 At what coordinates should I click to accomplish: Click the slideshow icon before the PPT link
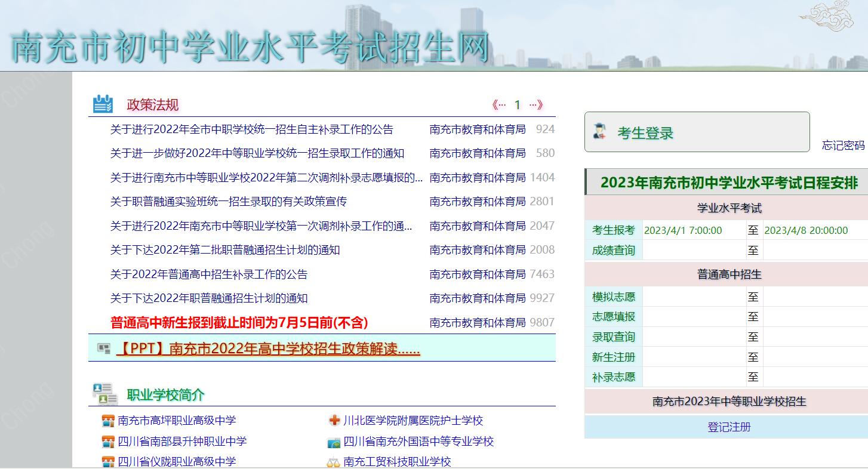[x=103, y=348]
